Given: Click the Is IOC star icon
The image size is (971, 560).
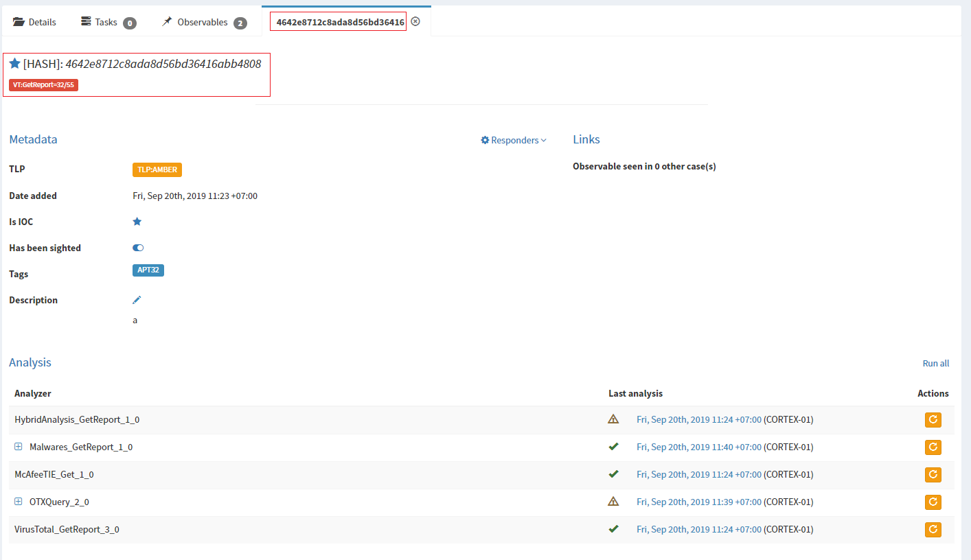Looking at the screenshot, I should [137, 221].
